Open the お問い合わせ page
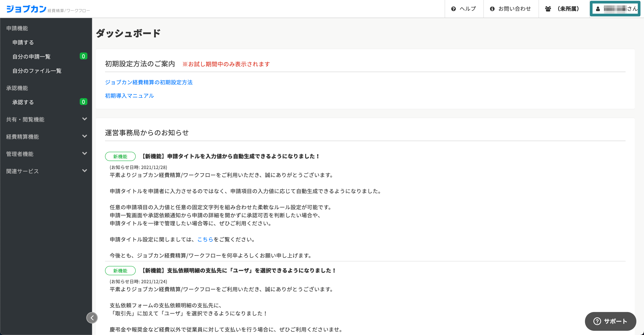The height and width of the screenshot is (335, 644). click(x=511, y=9)
